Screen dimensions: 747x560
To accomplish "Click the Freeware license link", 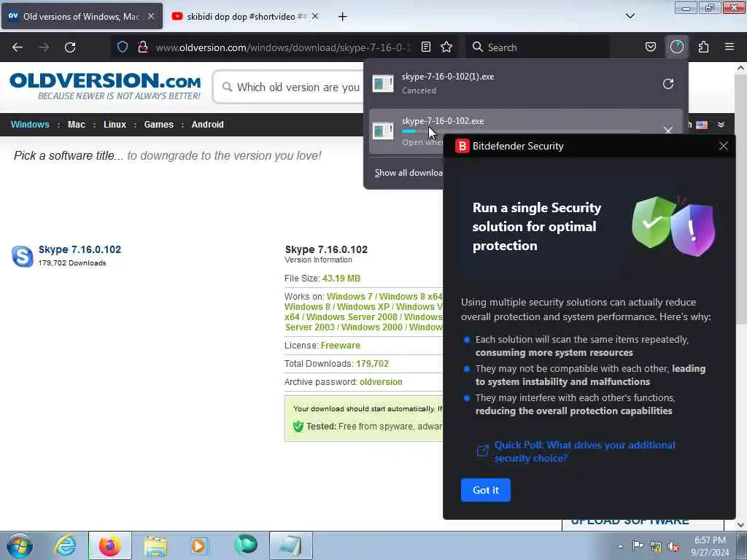I will tap(340, 345).
